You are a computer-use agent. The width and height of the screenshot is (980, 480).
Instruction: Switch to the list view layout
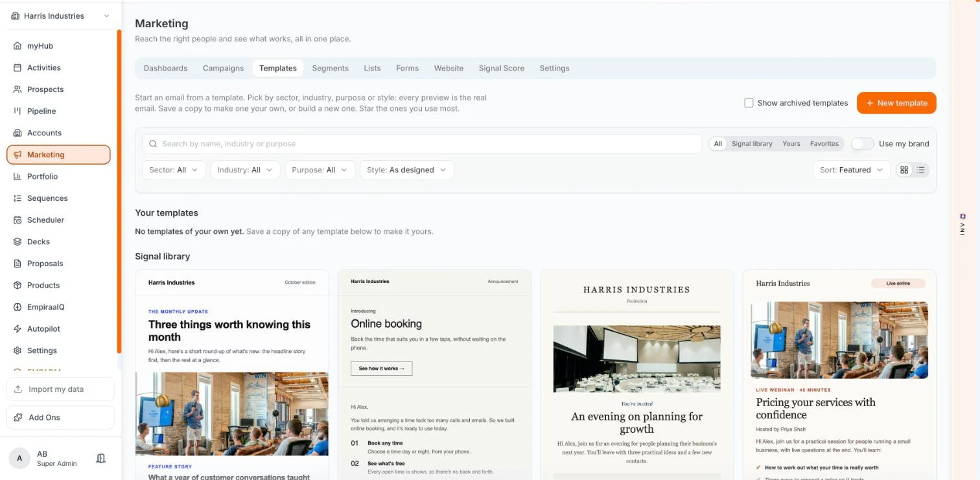(x=920, y=170)
